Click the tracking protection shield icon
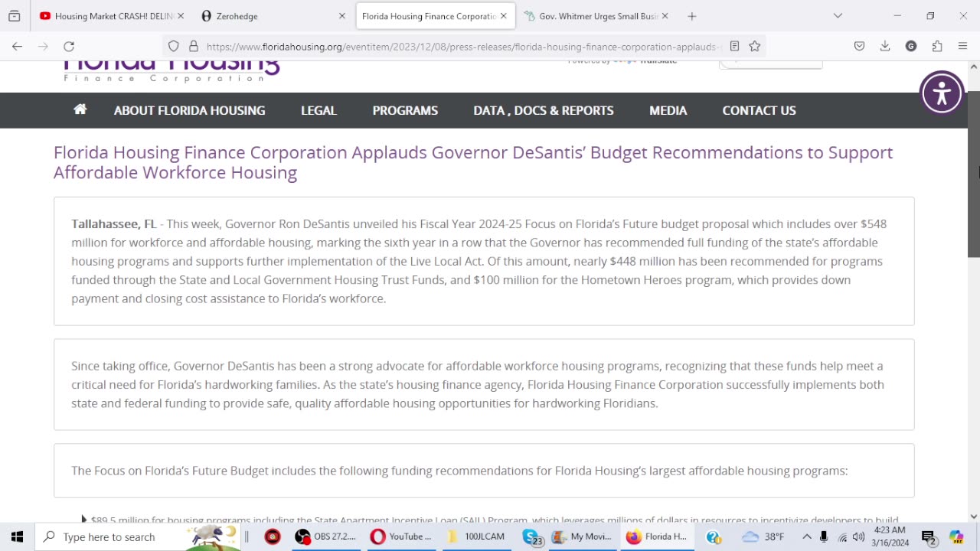 (174, 46)
